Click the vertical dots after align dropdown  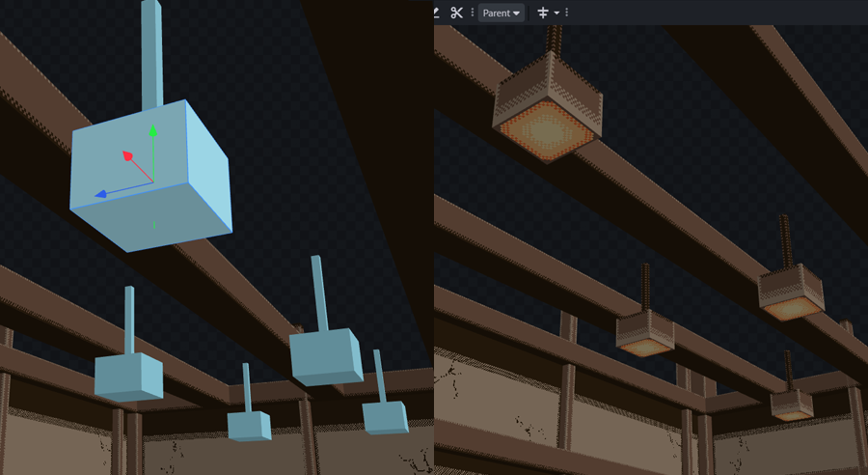coord(567,13)
